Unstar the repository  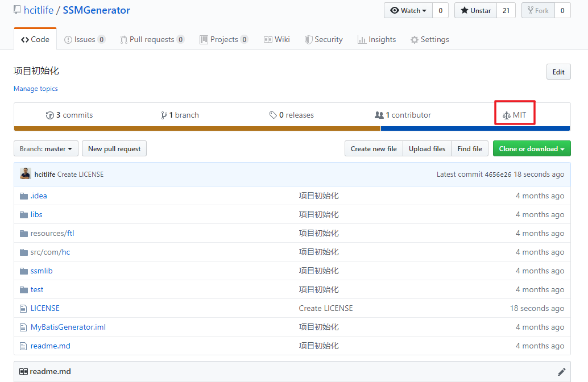476,10
